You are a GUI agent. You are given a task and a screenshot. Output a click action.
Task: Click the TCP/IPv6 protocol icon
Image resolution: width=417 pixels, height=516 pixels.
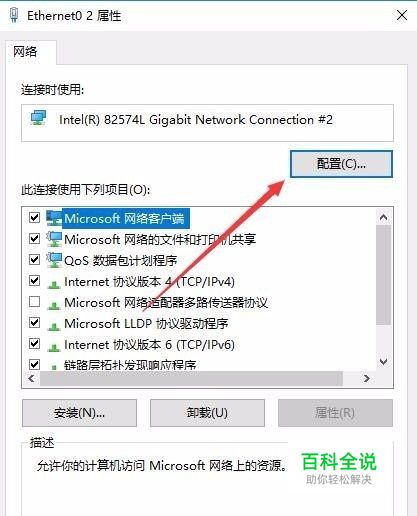coord(54,347)
